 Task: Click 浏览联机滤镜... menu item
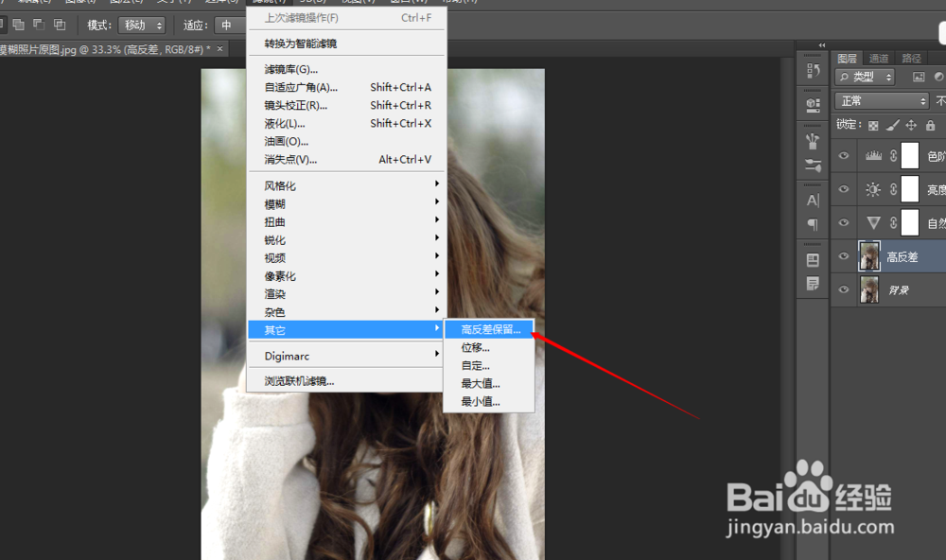[347, 381]
